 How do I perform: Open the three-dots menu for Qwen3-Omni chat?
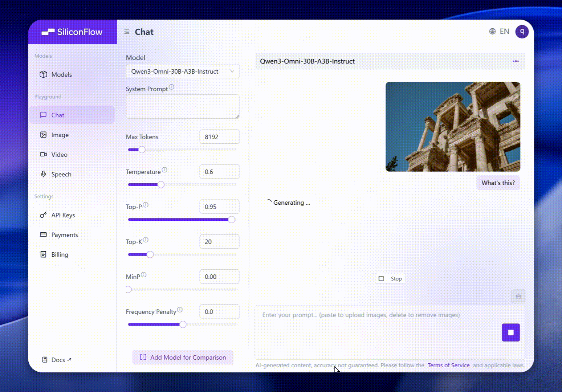tap(516, 61)
